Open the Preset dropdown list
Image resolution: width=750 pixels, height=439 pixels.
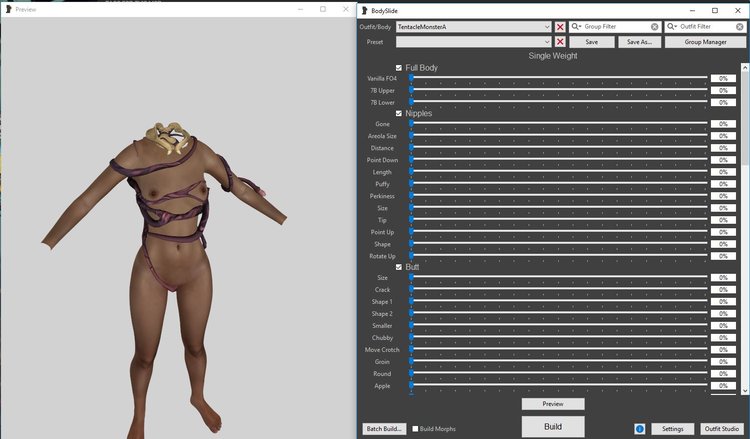[x=474, y=42]
